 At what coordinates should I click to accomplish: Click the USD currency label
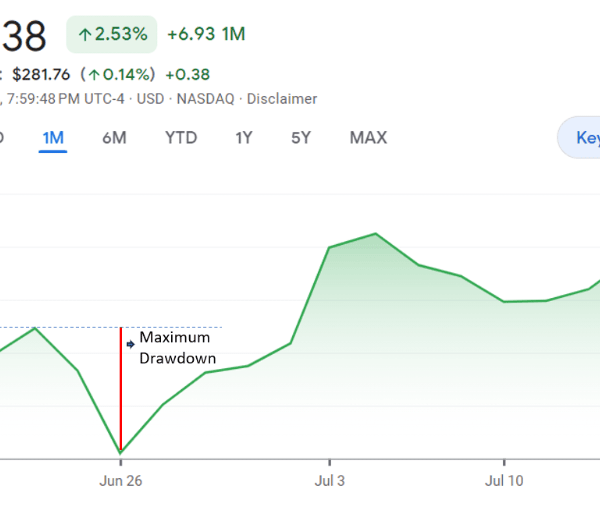150,99
